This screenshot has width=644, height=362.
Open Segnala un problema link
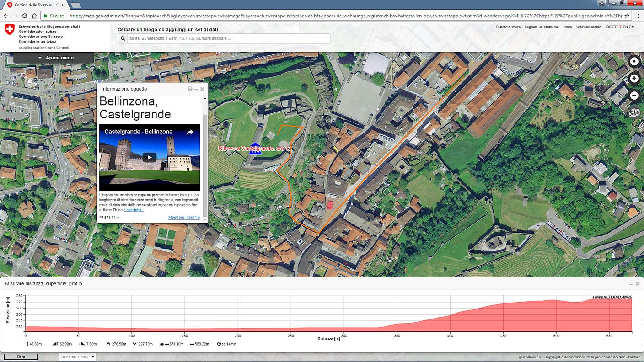542,27
